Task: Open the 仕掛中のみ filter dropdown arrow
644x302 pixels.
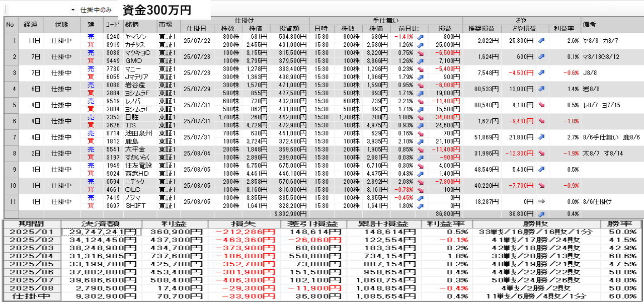Action: (x=73, y=10)
